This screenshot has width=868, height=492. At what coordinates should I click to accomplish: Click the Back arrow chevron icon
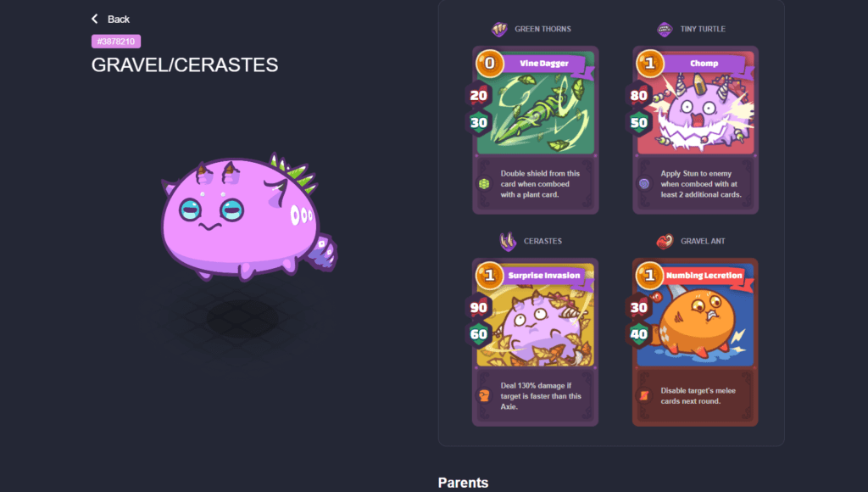point(95,19)
